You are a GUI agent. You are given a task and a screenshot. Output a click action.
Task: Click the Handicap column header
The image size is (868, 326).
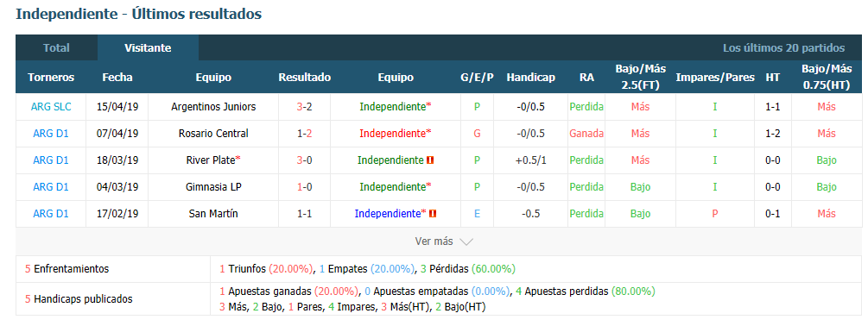tap(530, 78)
